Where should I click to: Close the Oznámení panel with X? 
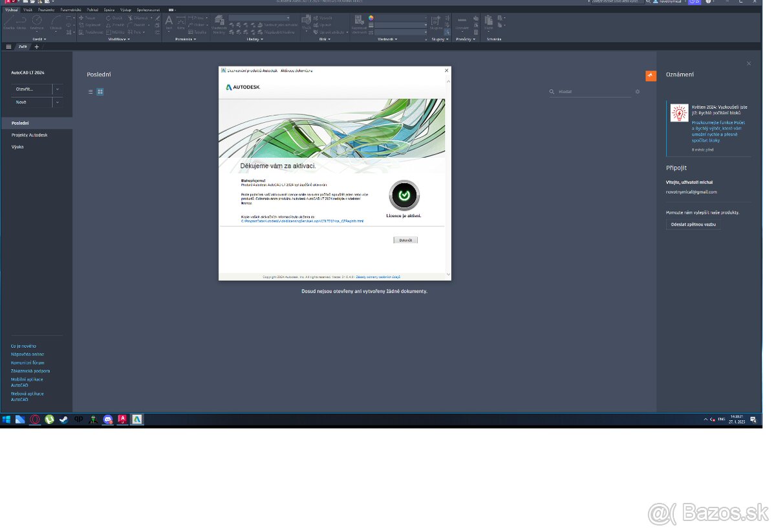749,63
